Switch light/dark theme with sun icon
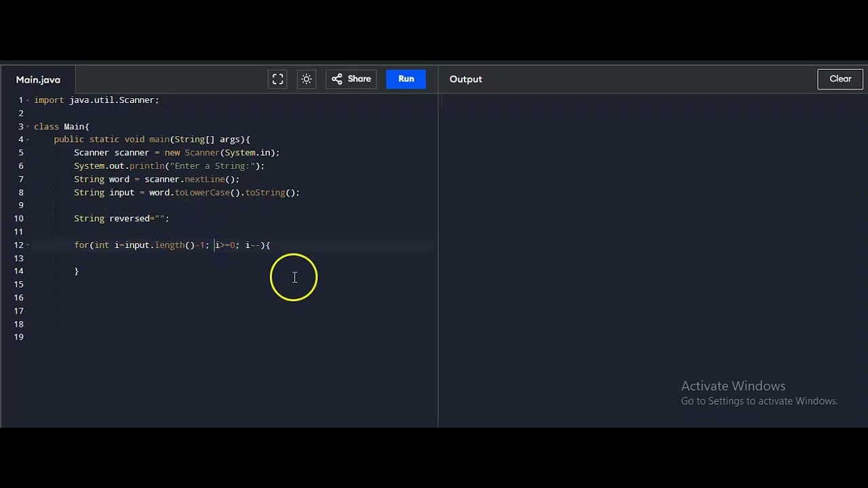The height and width of the screenshot is (488, 868). point(307,79)
